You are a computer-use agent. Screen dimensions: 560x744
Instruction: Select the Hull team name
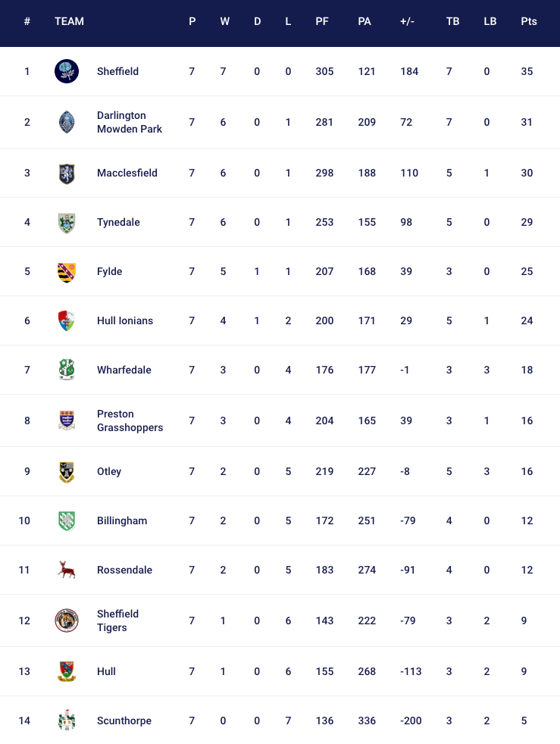[106, 671]
